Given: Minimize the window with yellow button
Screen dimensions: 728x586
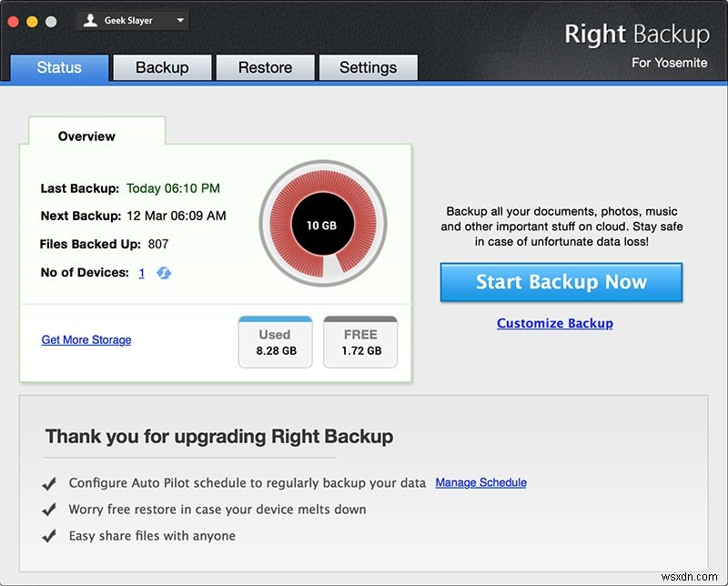Looking at the screenshot, I should pos(32,20).
